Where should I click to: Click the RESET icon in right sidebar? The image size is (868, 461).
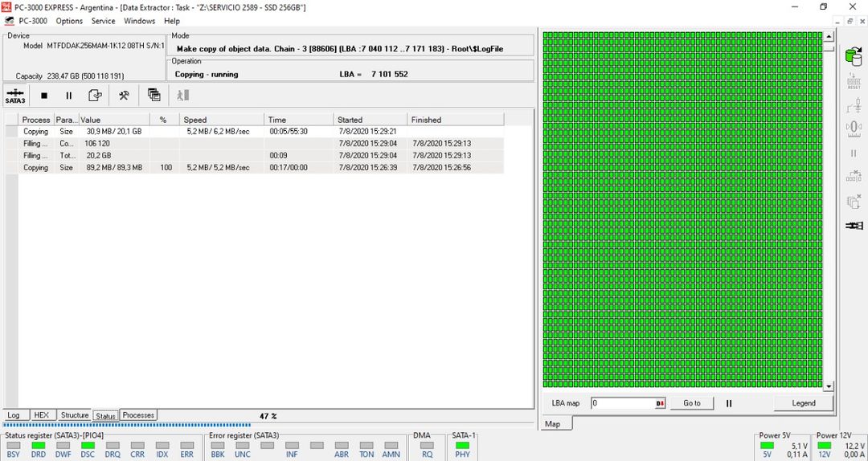coord(853,80)
